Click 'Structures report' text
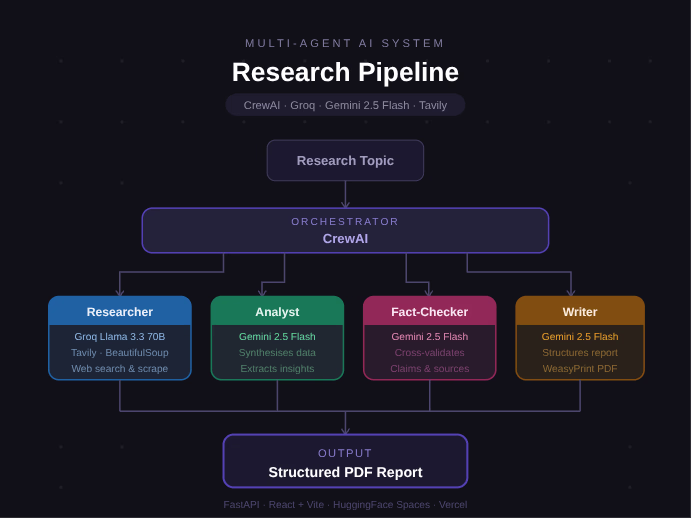 click(580, 353)
